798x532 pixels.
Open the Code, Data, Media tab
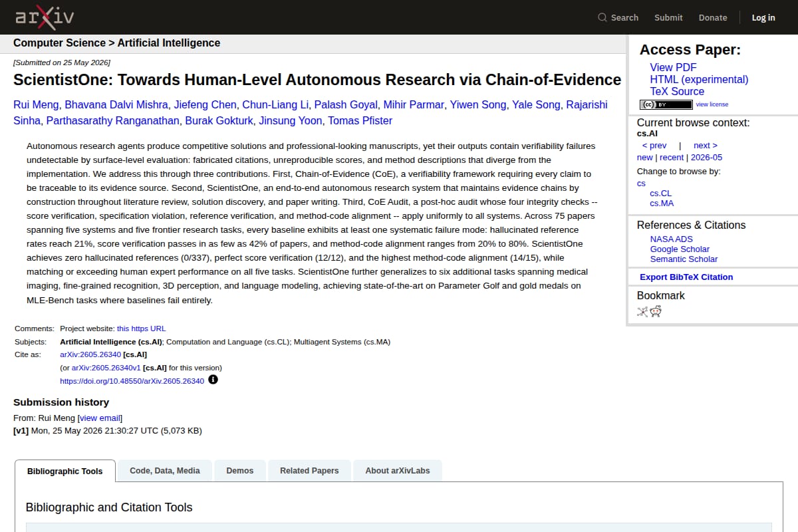pos(165,471)
